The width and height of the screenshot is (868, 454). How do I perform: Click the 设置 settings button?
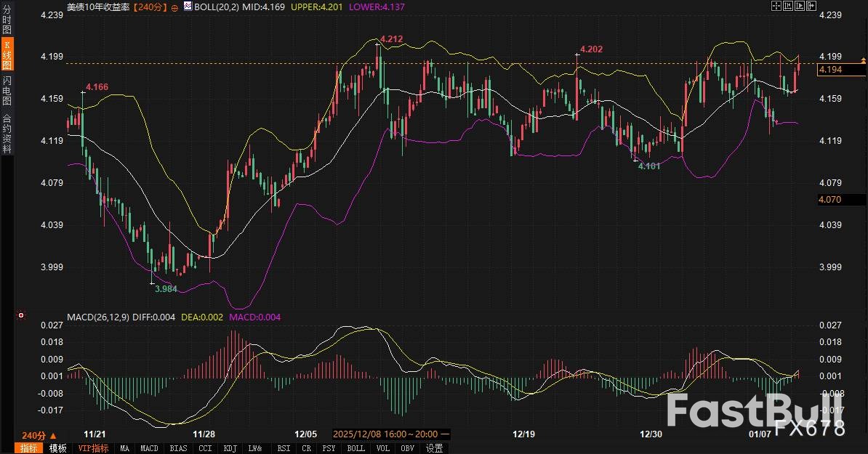pos(435,448)
